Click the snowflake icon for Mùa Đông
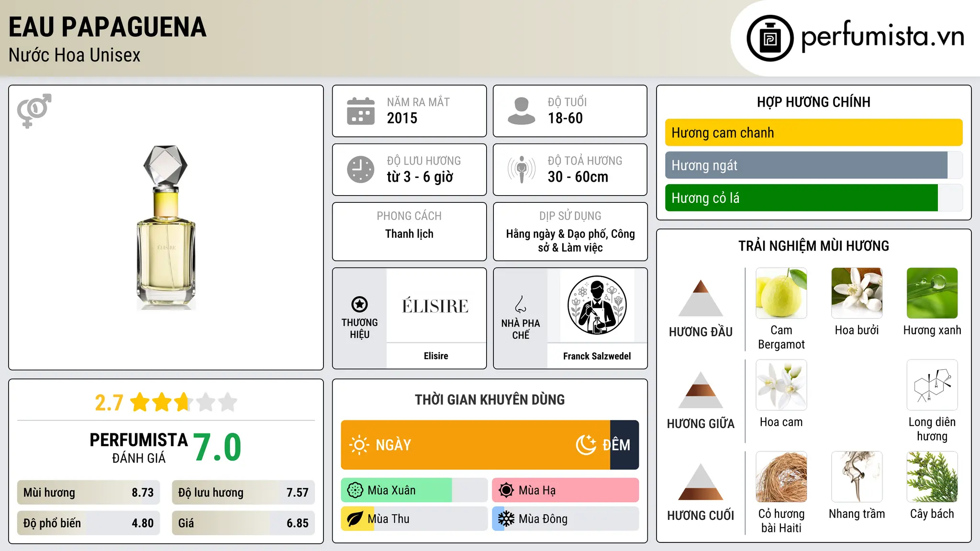The width and height of the screenshot is (980, 551). tap(506, 519)
